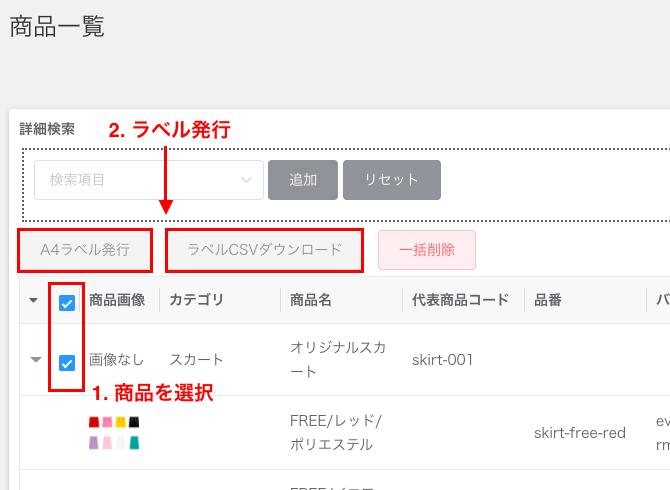Collapse the skirt-001 row expander arrow
The height and width of the screenshot is (490, 670).
coord(36,359)
